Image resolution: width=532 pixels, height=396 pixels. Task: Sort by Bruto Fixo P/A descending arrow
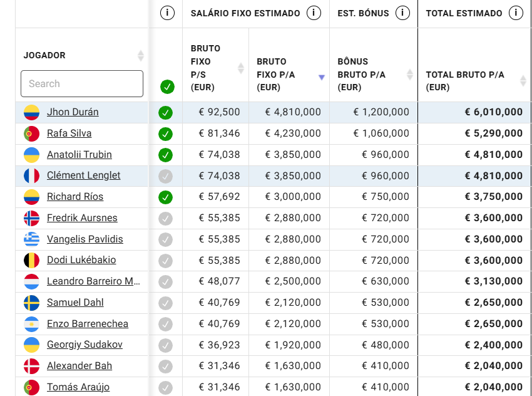[322, 78]
